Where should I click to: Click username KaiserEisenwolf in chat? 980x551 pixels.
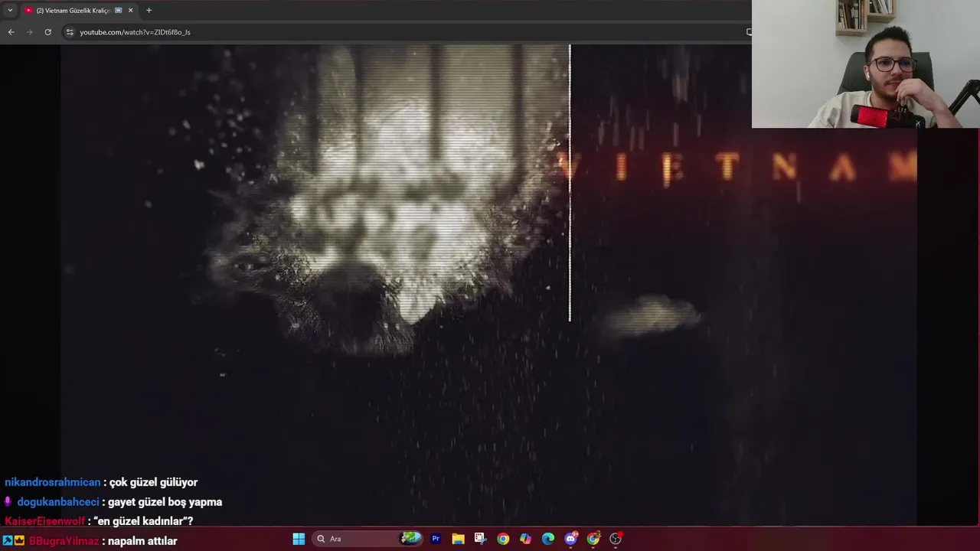[45, 521]
